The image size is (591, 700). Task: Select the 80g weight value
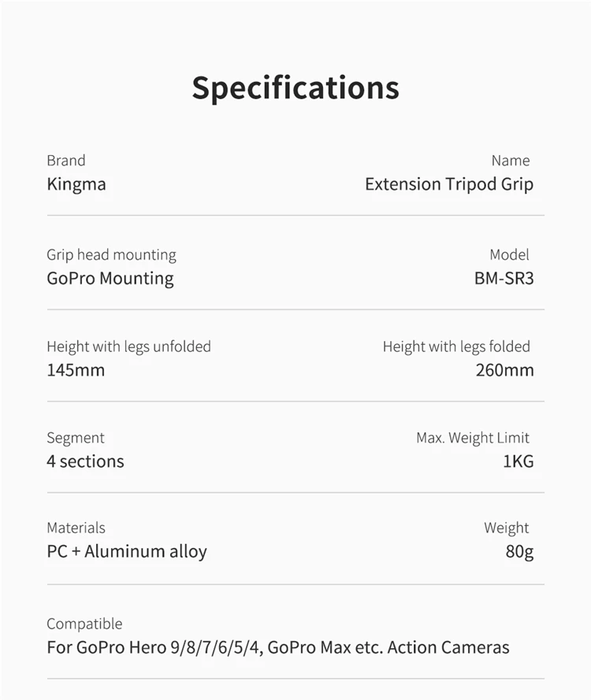[519, 553]
